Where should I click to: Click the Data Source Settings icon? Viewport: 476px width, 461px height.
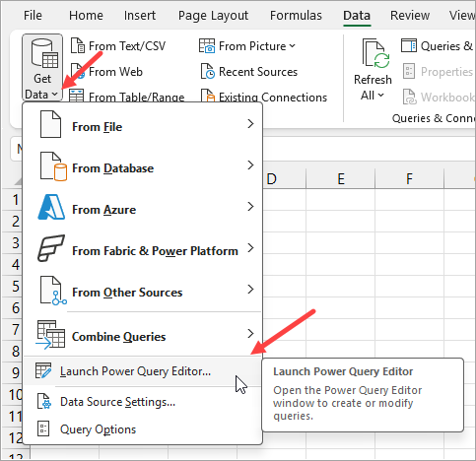coord(44,401)
